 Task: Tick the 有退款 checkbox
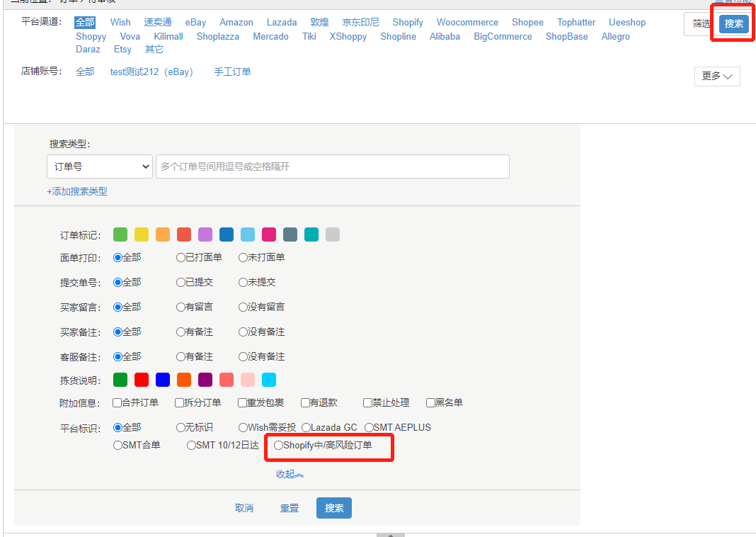pos(305,402)
